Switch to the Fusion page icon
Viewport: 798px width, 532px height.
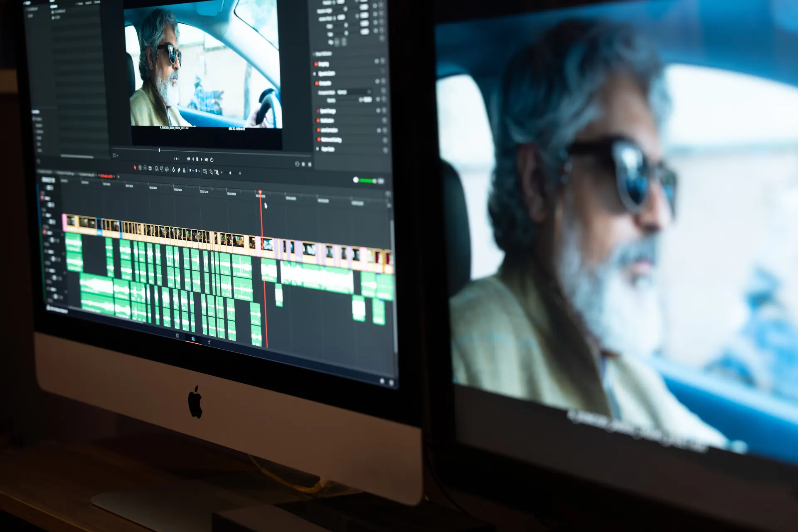pos(209,342)
